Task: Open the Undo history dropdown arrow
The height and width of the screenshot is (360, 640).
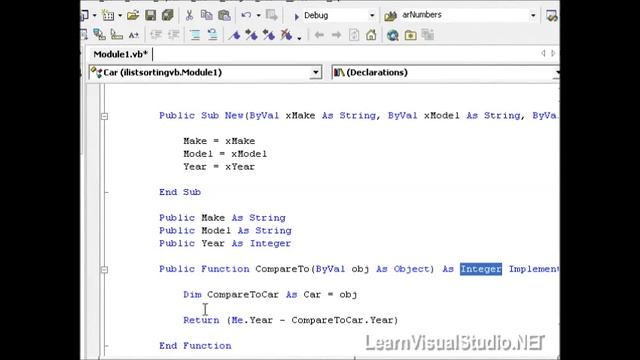Action: [258, 16]
